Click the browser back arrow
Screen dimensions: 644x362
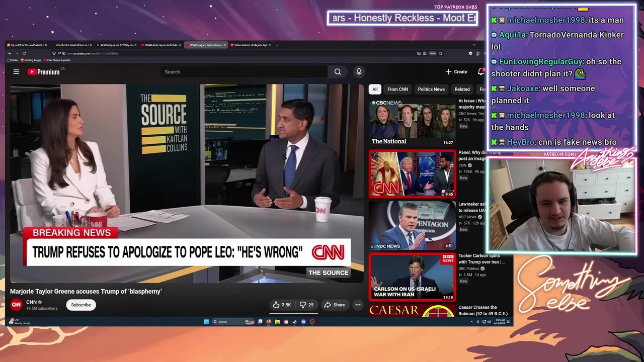(10, 53)
